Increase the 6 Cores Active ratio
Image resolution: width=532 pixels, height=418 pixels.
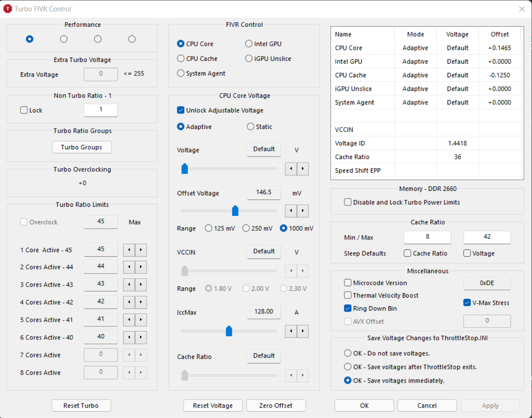tap(141, 338)
